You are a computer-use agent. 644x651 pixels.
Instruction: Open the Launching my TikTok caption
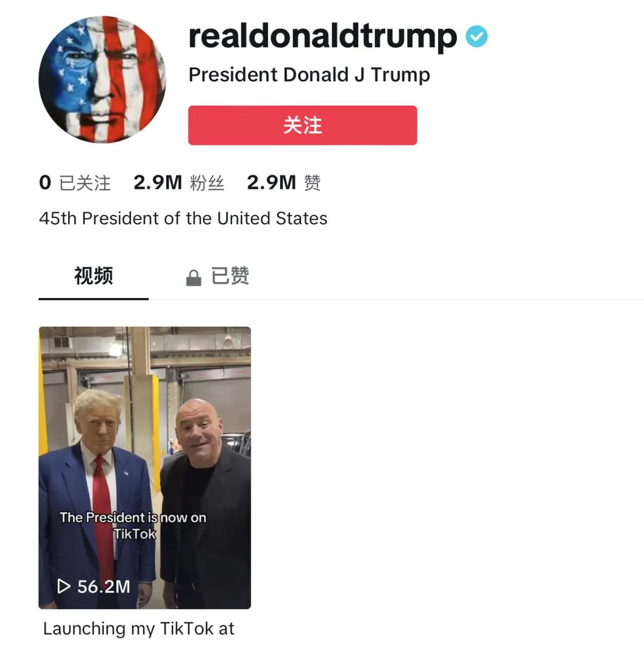[x=139, y=629]
